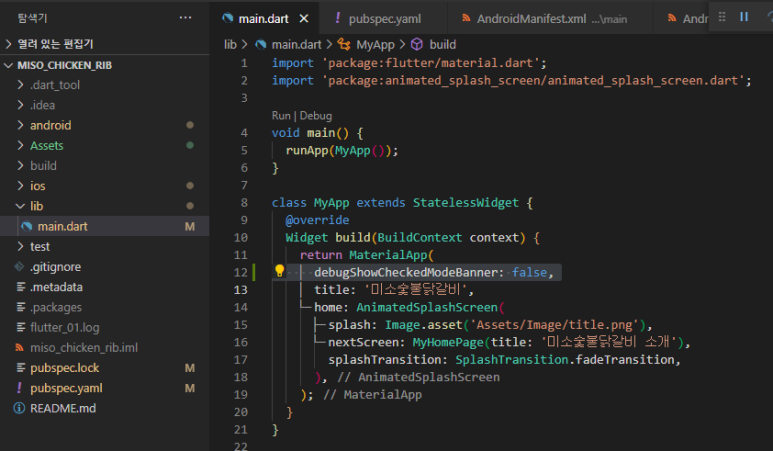Click line number 13 in the gutter

point(240,290)
